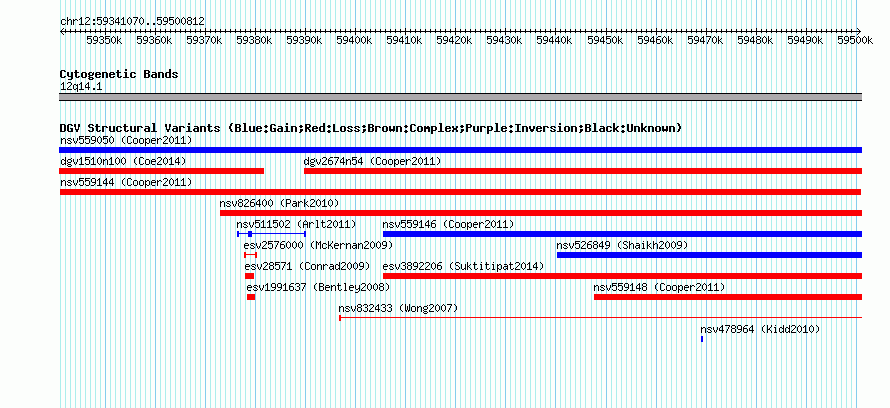The height and width of the screenshot is (408, 890).
Task: Open the dgv1510n100 (Coe2014) label
Action: tap(123, 161)
